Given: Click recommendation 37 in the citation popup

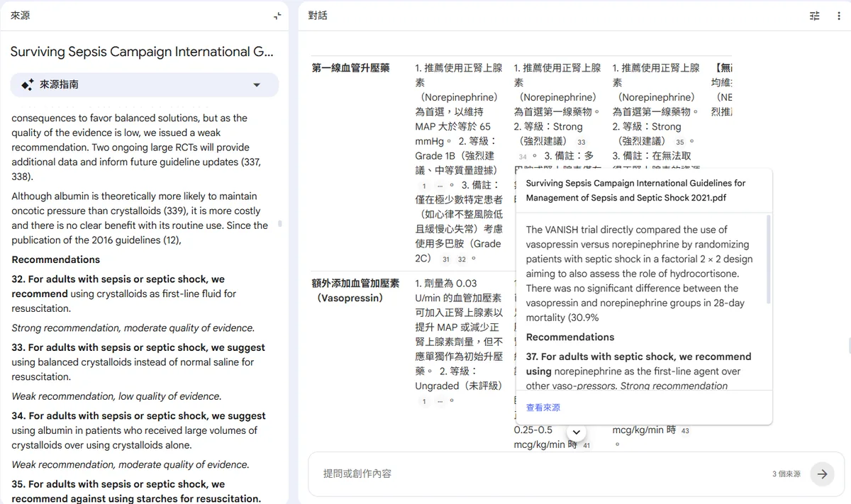Looking at the screenshot, I should 639,371.
